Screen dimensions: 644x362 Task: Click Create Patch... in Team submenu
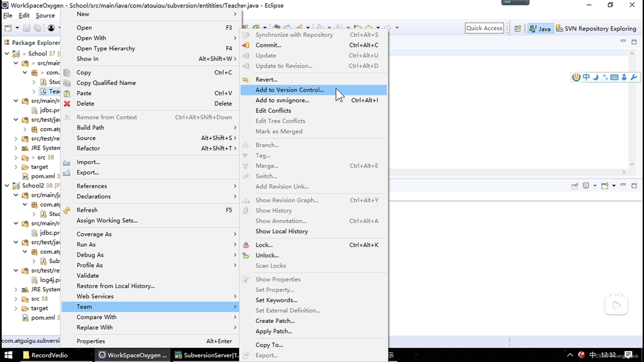(x=313, y=321)
